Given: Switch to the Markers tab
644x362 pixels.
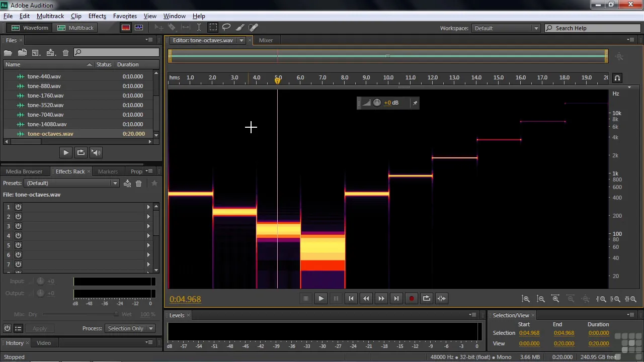Looking at the screenshot, I should point(108,171).
